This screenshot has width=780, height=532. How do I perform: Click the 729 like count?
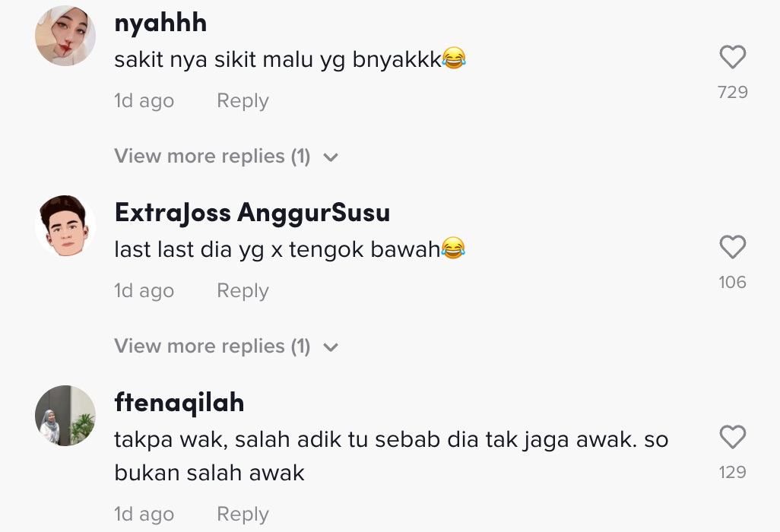pos(732,92)
